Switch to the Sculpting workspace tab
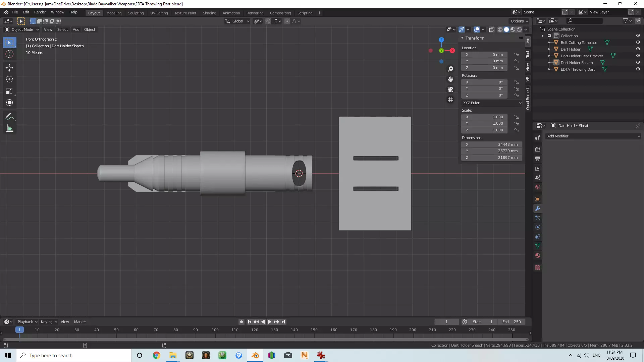The width and height of the screenshot is (644, 362). point(136,13)
